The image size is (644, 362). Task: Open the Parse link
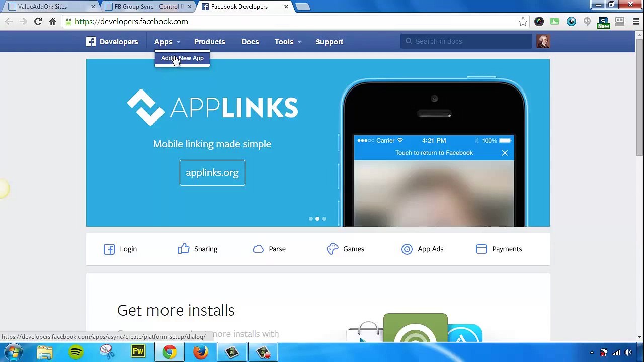click(277, 249)
